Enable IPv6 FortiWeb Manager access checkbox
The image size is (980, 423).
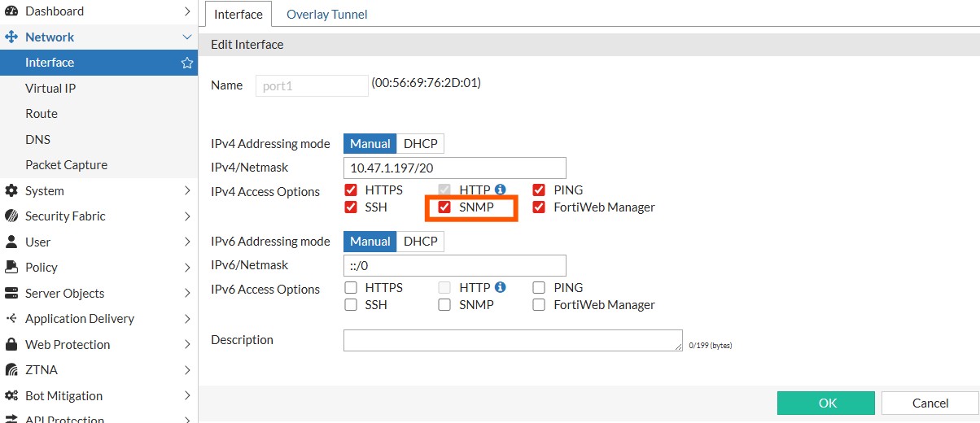tap(539, 305)
